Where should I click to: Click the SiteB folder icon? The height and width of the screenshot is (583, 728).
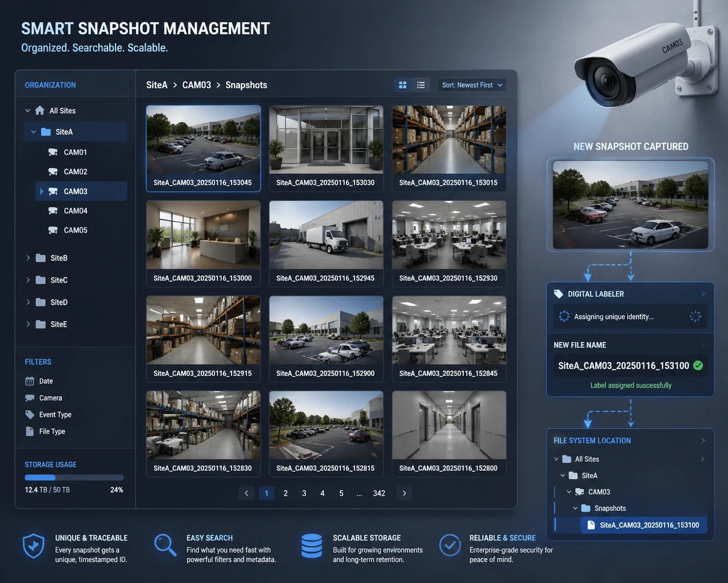(x=41, y=258)
